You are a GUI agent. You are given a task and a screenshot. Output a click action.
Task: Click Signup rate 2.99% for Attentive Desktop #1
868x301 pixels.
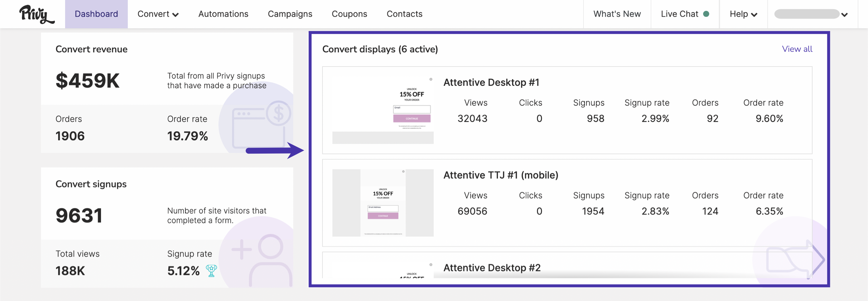tap(655, 119)
